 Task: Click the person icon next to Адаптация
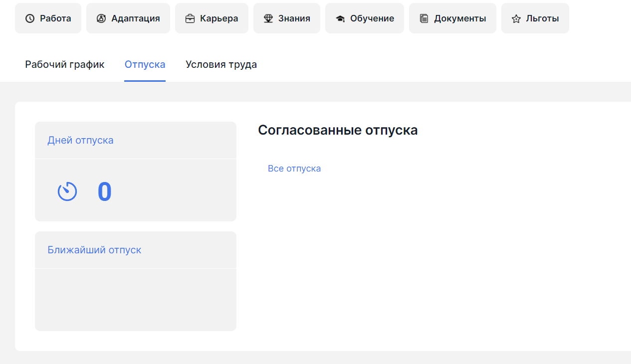[x=101, y=18]
